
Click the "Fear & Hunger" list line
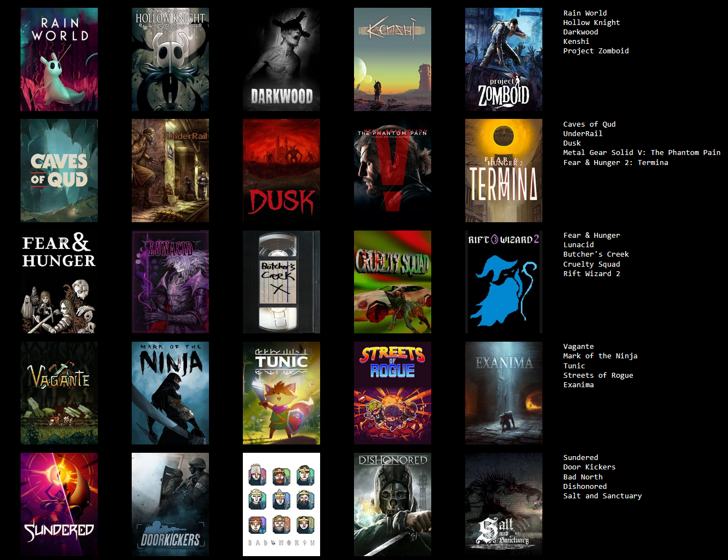tap(592, 235)
